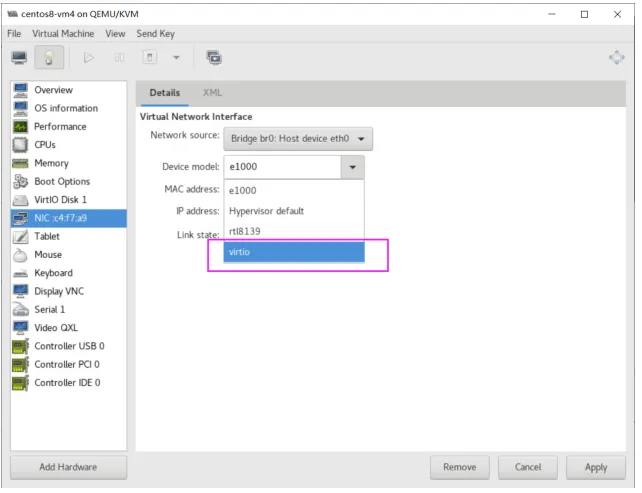Viewport: 642px width, 493px height.
Task: Toggle the Device model dropdown arrow
Action: pyautogui.click(x=353, y=167)
